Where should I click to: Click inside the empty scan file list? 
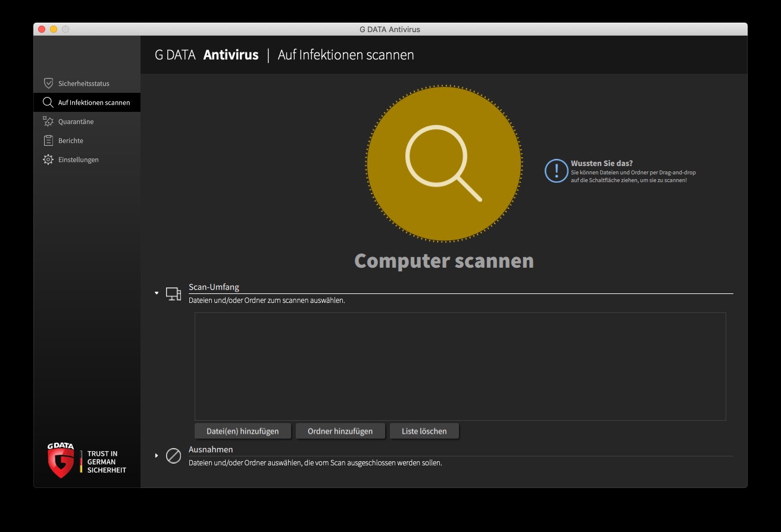460,367
